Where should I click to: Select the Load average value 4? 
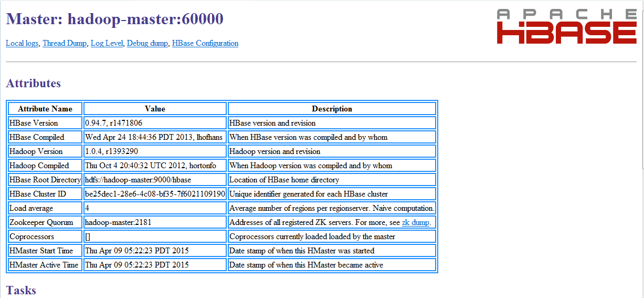click(155, 208)
